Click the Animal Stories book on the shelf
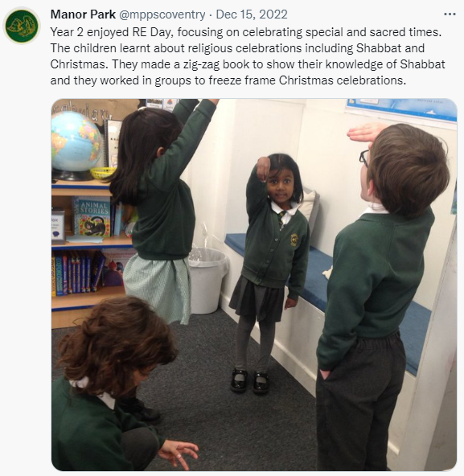The height and width of the screenshot is (476, 464). (x=92, y=216)
